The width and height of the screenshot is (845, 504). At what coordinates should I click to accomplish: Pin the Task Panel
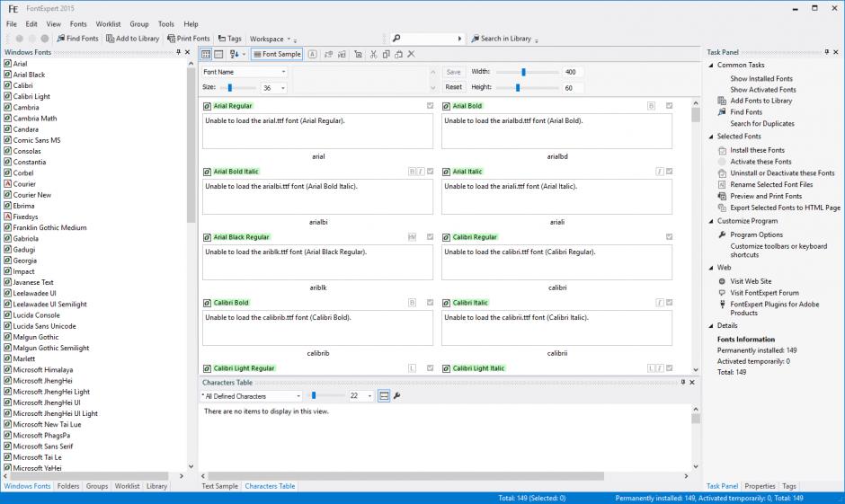click(827, 52)
